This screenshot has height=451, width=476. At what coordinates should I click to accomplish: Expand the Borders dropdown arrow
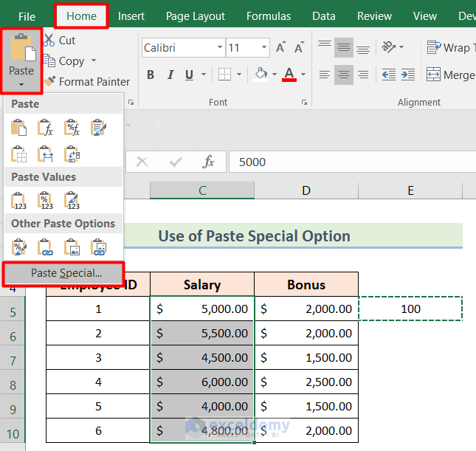(x=239, y=75)
